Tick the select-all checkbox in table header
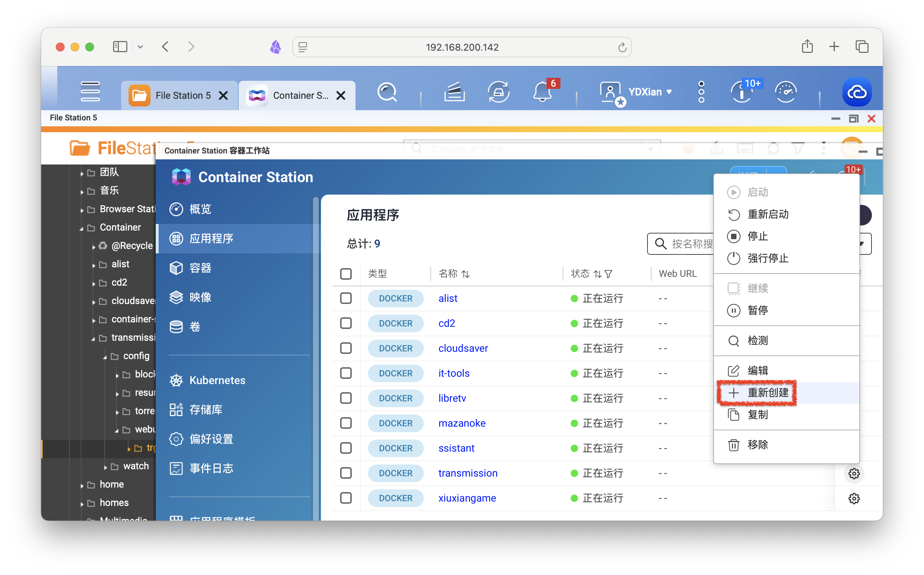The width and height of the screenshot is (924, 575). [x=346, y=274]
